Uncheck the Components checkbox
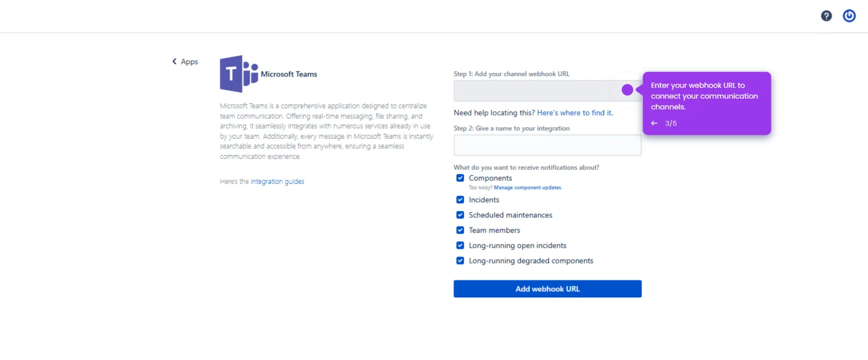 [x=460, y=178]
